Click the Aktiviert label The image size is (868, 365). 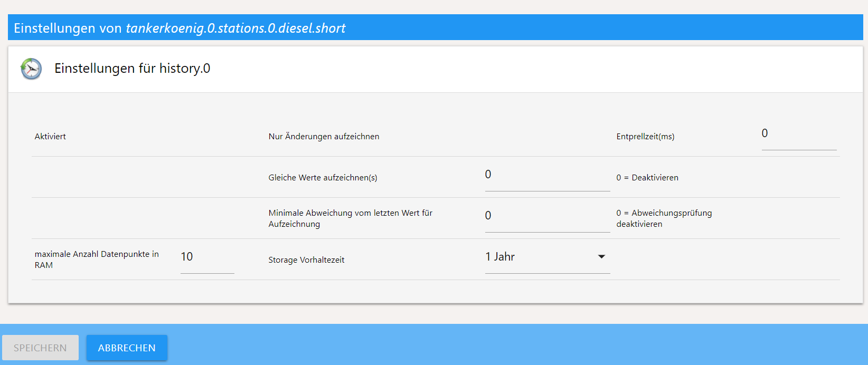(50, 137)
